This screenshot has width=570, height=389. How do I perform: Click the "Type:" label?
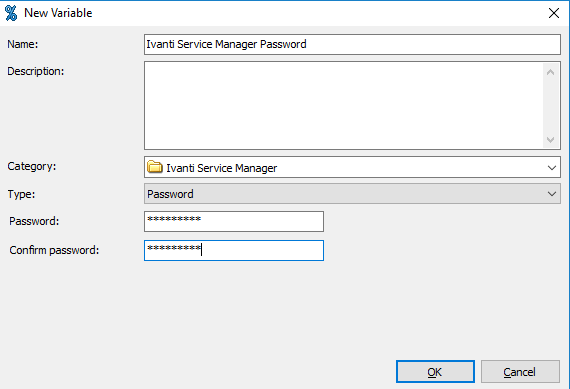point(21,194)
